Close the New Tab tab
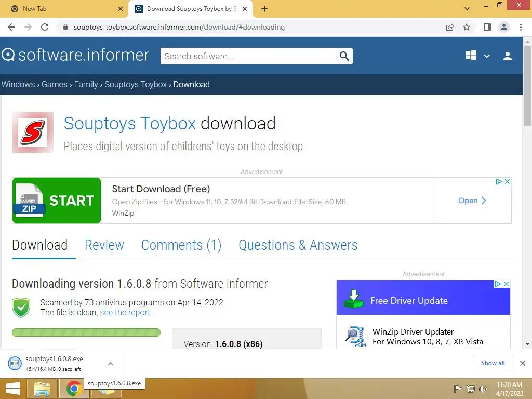The width and height of the screenshot is (532, 399). click(x=121, y=9)
